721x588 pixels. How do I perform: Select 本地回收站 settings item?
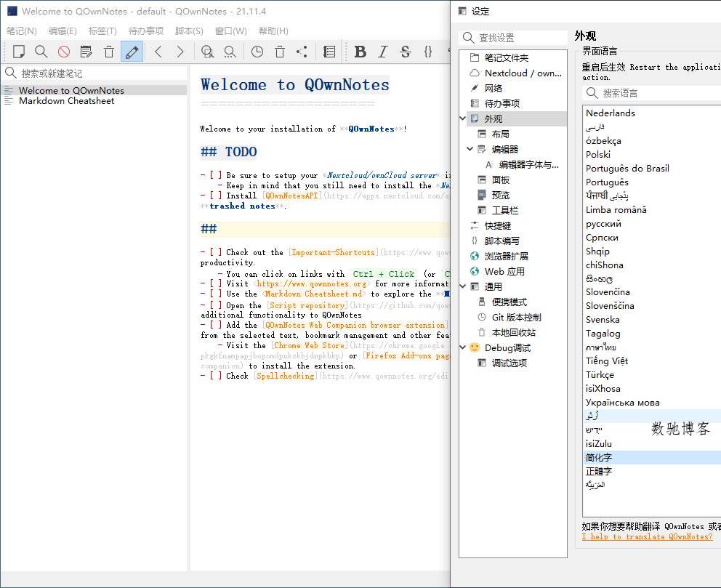(514, 332)
